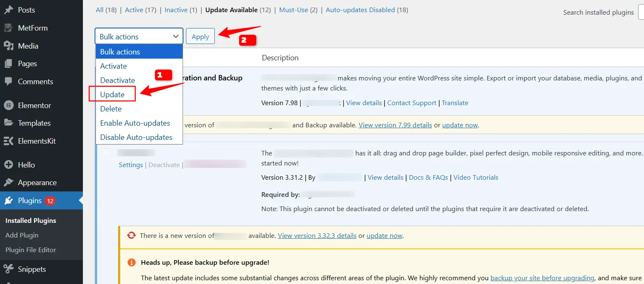This screenshot has height=284, width=644.
Task: Pick Deactivate from the bulk actions list
Action: pos(117,80)
